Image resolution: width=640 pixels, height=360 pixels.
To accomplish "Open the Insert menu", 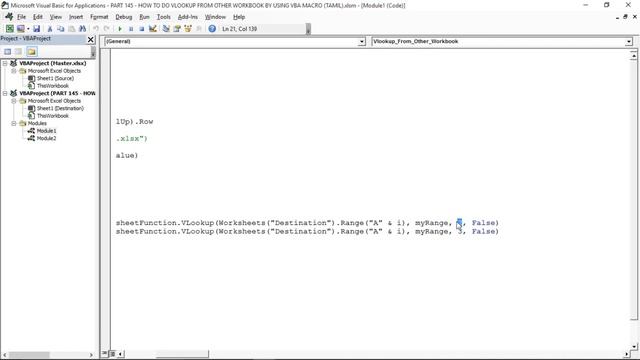I will point(76,17).
